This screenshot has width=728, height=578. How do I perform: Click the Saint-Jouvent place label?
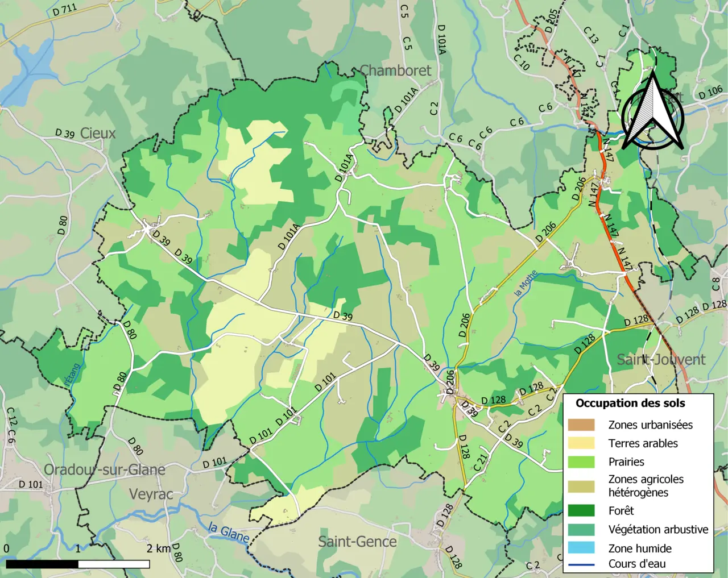coord(661,359)
